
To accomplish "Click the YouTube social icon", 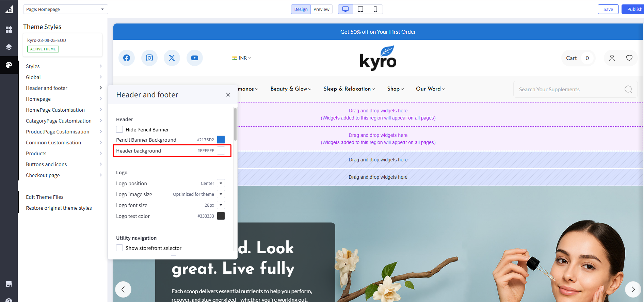I will pyautogui.click(x=195, y=58).
